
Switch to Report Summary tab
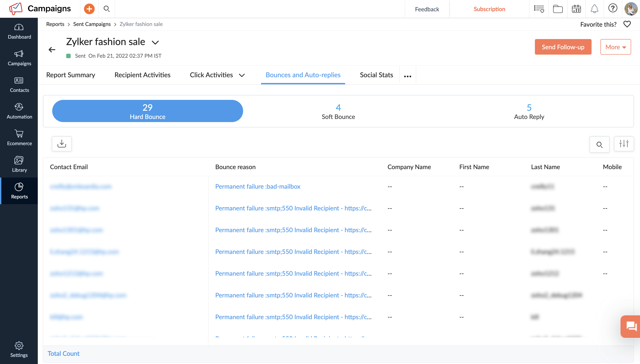[x=71, y=75]
